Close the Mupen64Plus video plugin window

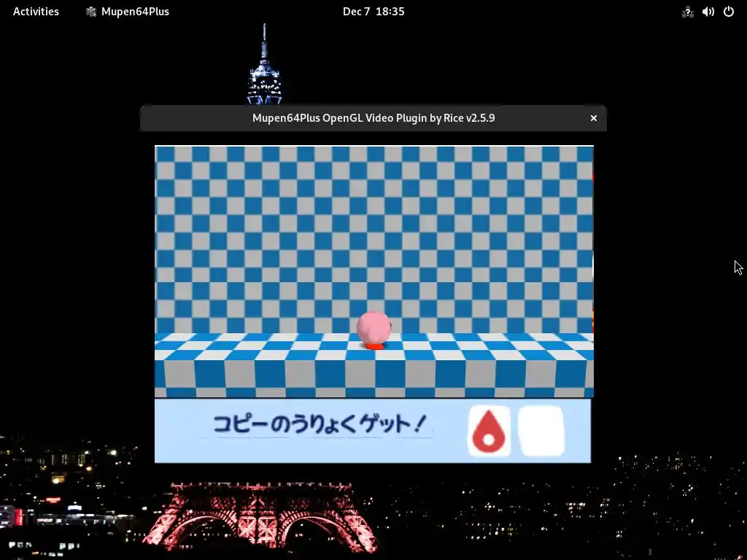coord(594,118)
